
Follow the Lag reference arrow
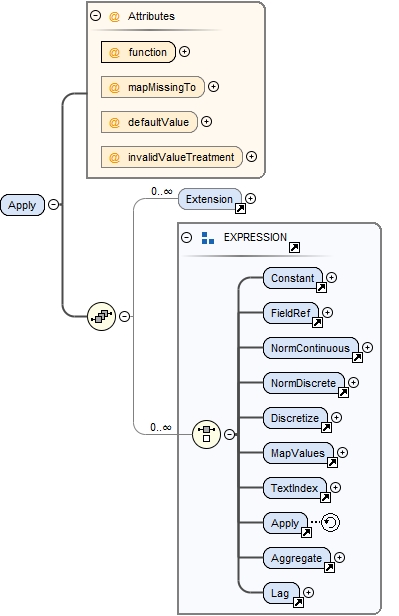[x=298, y=603]
